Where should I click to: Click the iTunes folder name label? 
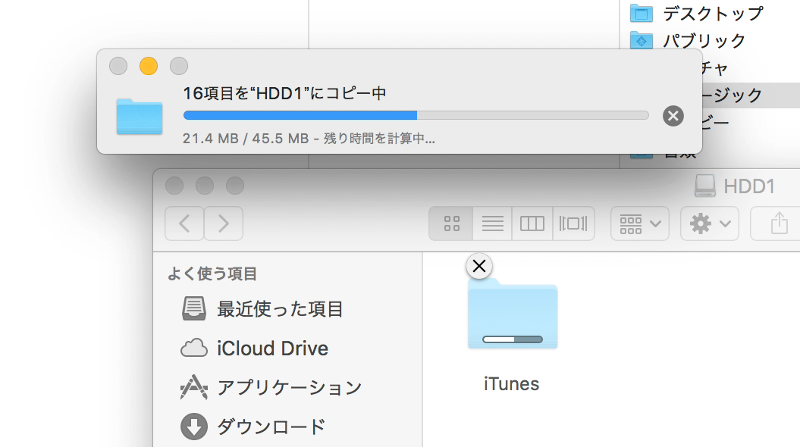(x=511, y=384)
